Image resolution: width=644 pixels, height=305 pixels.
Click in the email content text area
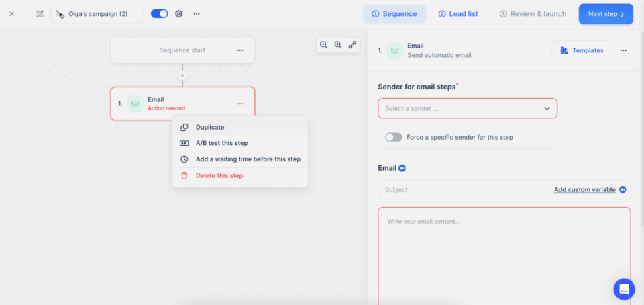coord(504,256)
